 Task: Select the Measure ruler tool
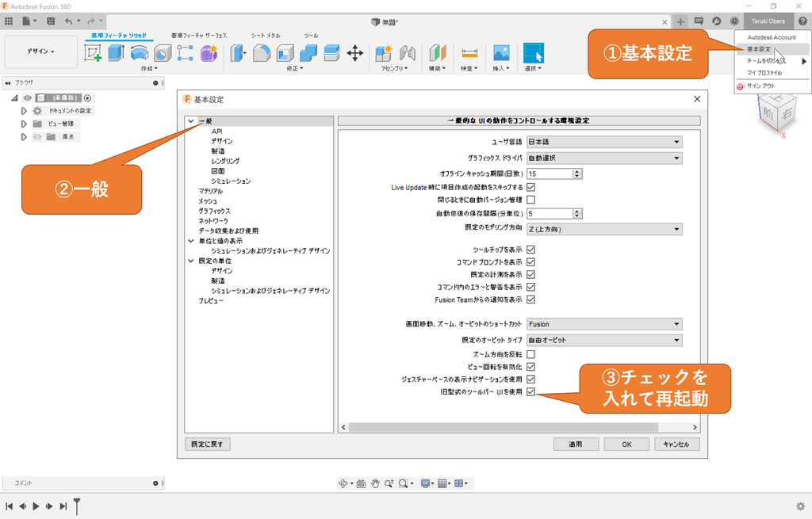469,53
